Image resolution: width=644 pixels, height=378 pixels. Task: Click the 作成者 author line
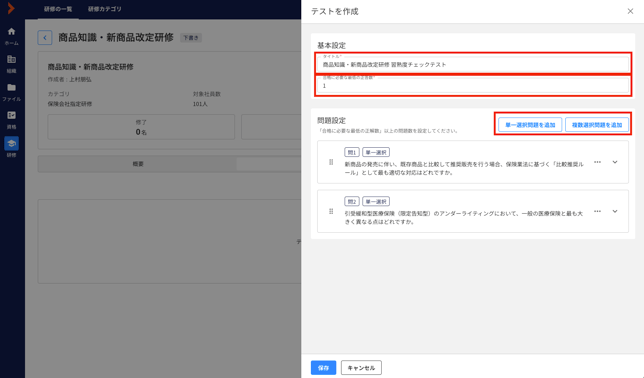tap(69, 79)
